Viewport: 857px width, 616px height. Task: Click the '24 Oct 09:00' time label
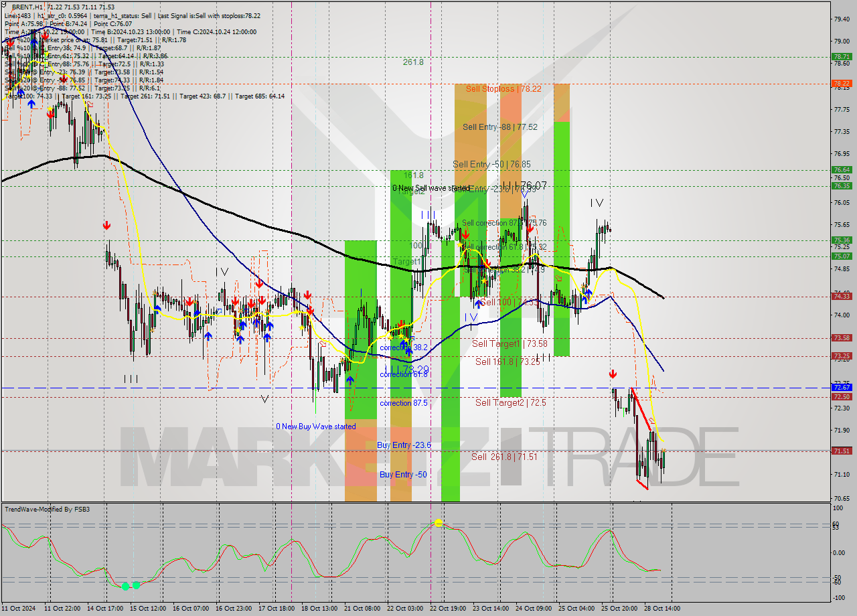tap(533, 608)
